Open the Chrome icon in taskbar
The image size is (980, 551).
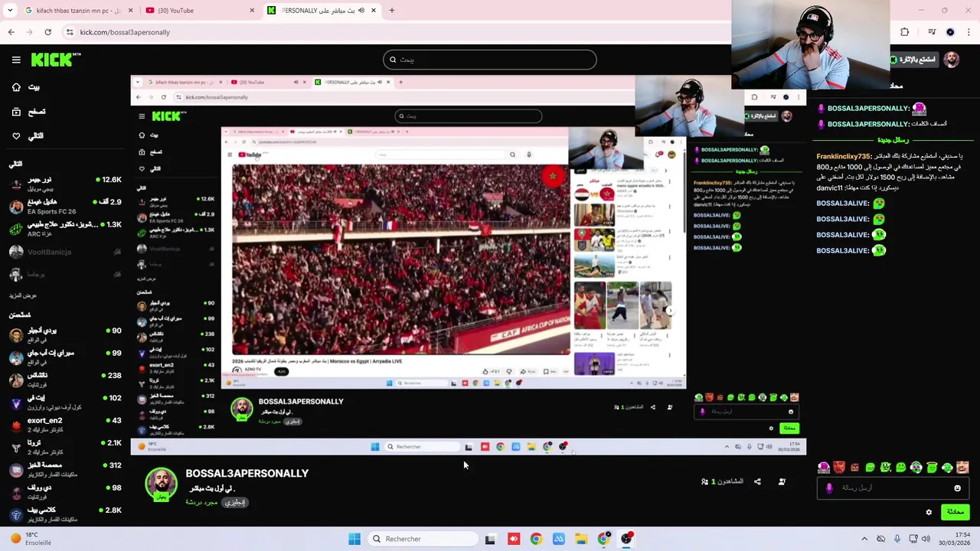click(x=536, y=539)
